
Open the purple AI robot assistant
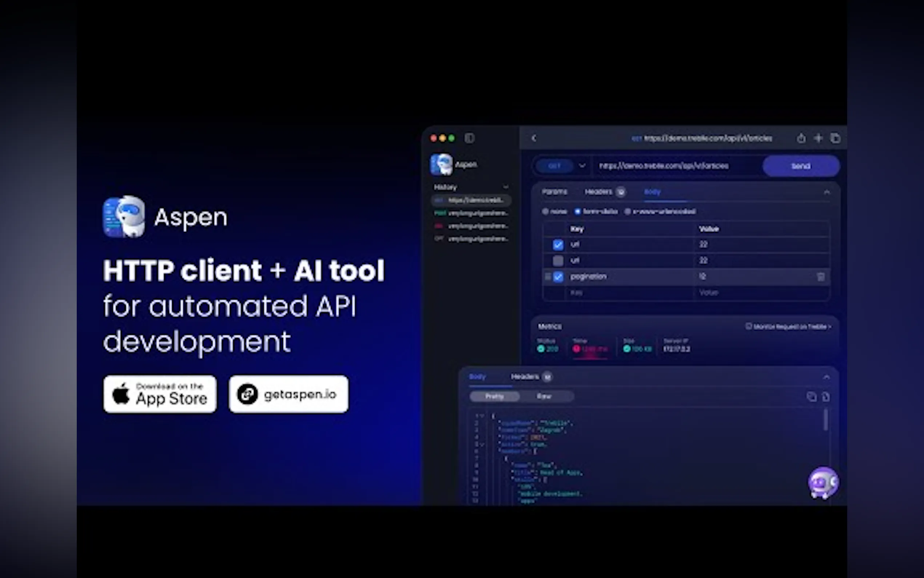(x=823, y=483)
